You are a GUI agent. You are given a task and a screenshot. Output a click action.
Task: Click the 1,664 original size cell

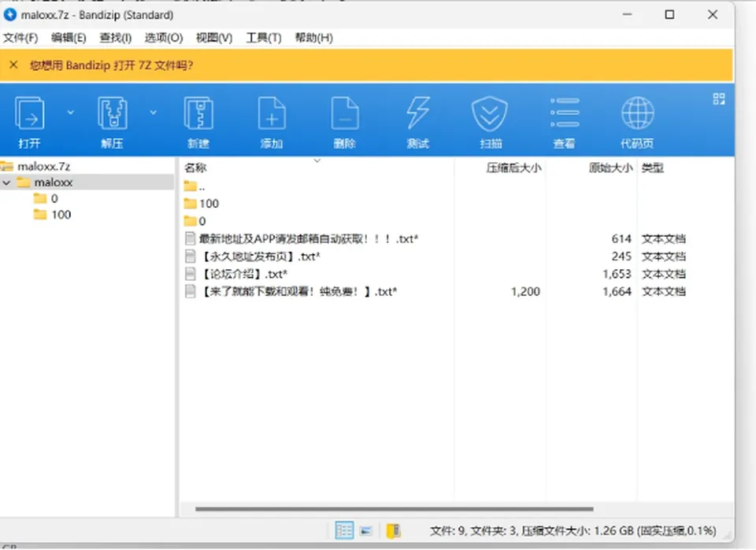point(617,291)
